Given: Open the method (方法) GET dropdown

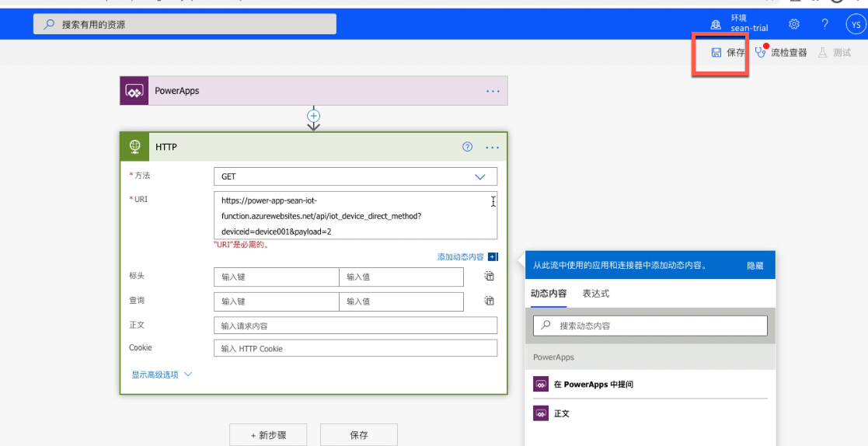Looking at the screenshot, I should click(x=355, y=176).
